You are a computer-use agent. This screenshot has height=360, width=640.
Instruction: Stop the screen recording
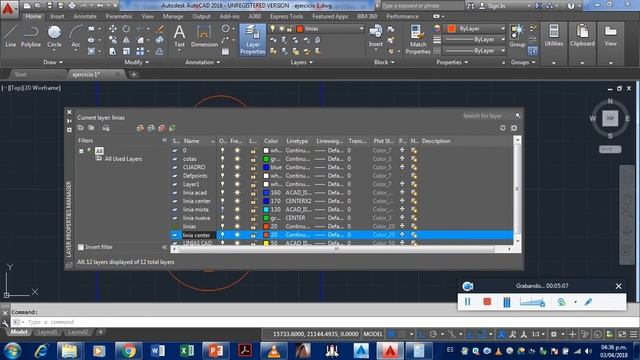[487, 302]
